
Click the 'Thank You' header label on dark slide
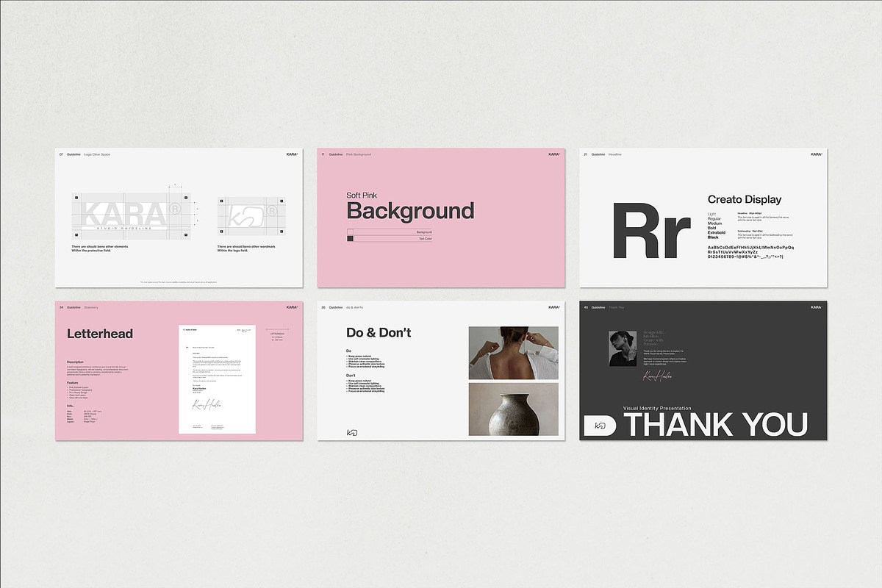click(616, 307)
